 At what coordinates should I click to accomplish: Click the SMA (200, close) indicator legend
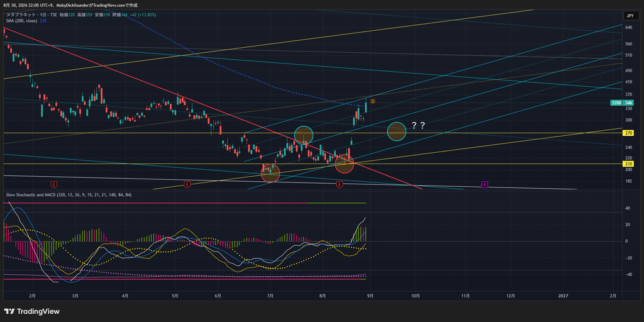click(22, 21)
